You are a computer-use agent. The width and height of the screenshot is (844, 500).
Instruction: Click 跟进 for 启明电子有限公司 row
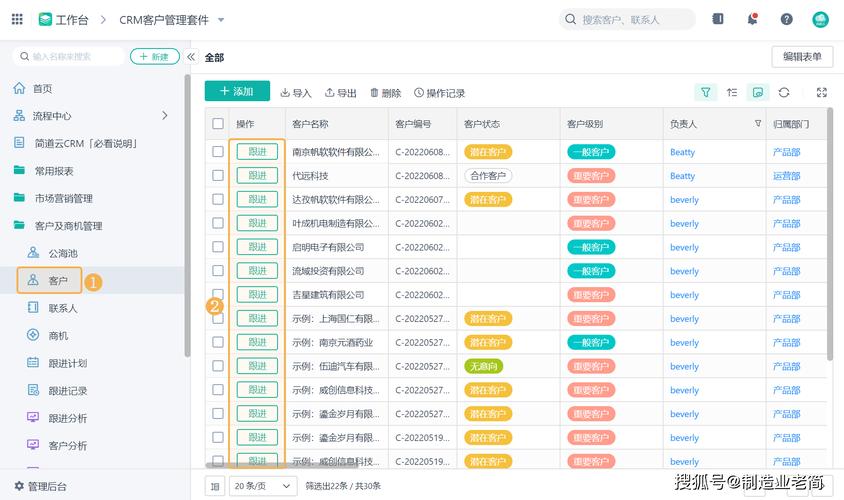(257, 247)
